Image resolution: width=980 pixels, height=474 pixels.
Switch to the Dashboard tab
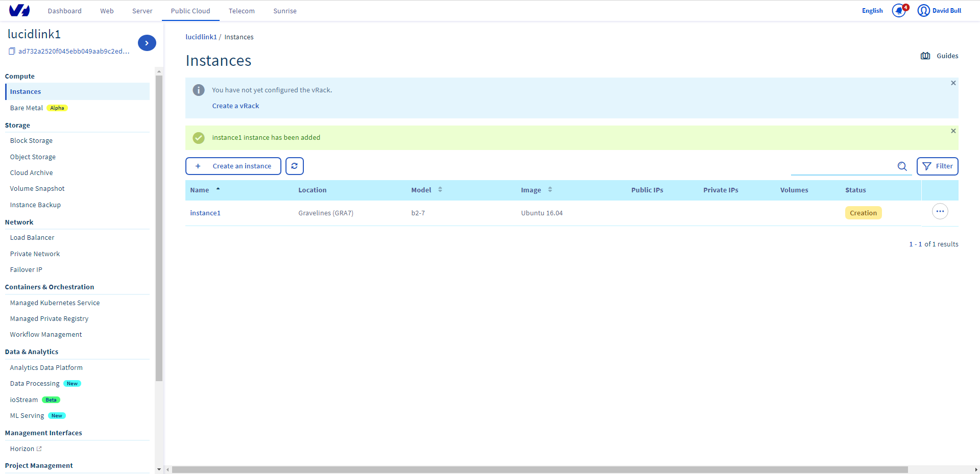point(65,11)
